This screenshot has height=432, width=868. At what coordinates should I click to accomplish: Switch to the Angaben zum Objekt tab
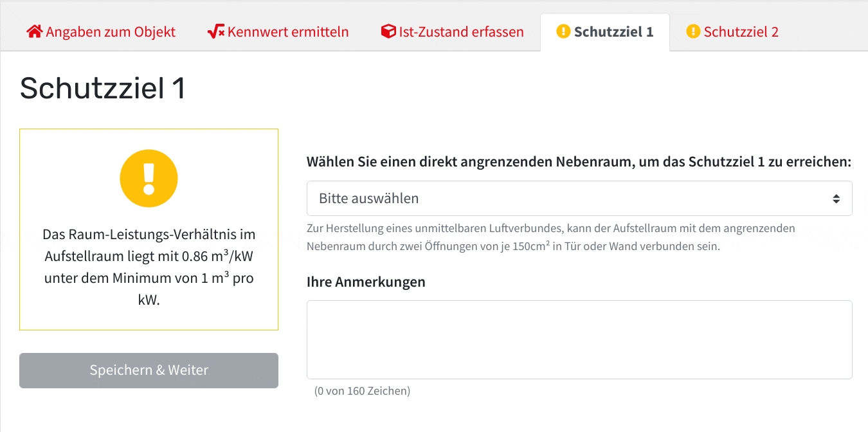(101, 32)
